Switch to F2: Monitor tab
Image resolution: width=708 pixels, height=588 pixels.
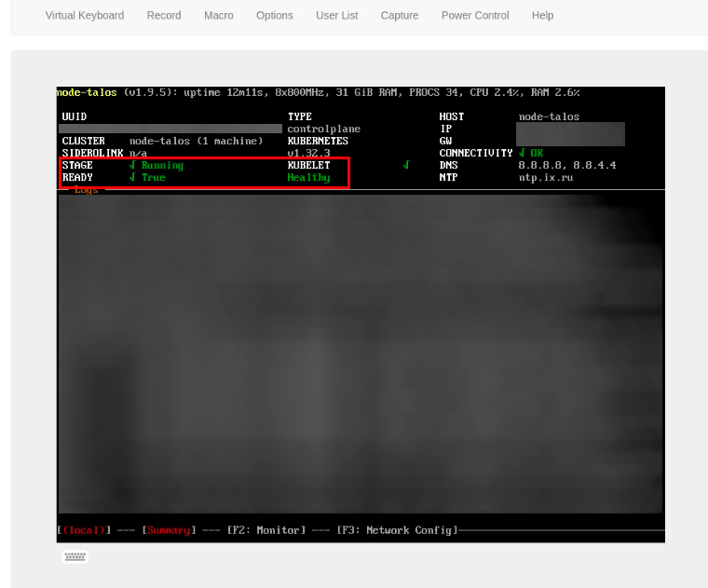(265, 530)
